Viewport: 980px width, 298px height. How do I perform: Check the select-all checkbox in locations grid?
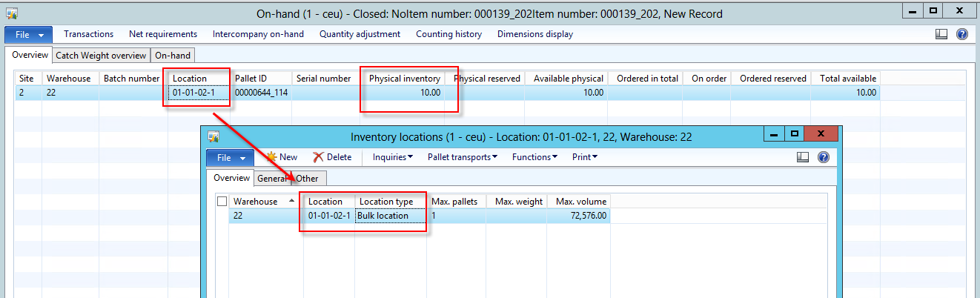click(222, 202)
